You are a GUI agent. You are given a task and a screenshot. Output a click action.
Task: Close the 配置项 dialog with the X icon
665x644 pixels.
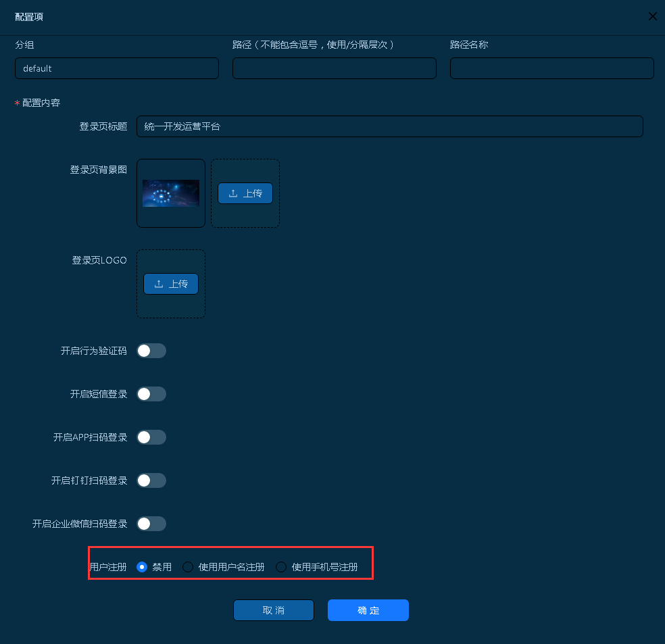[652, 16]
